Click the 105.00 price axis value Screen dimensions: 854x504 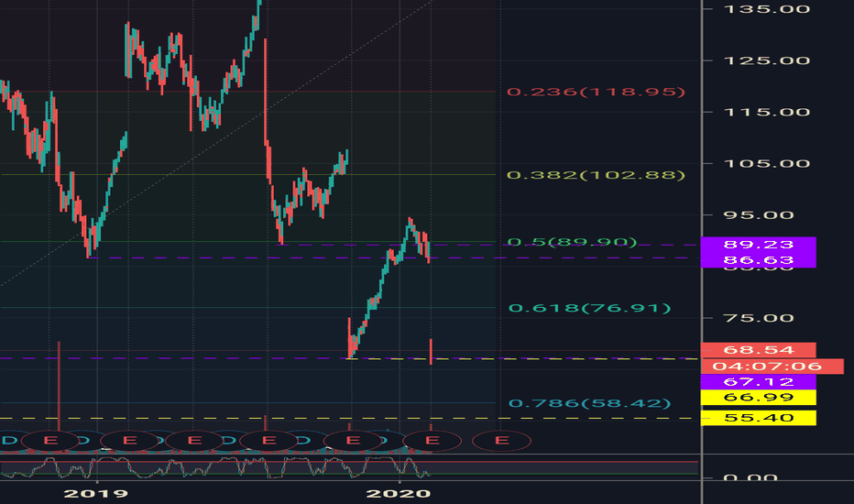(766, 163)
